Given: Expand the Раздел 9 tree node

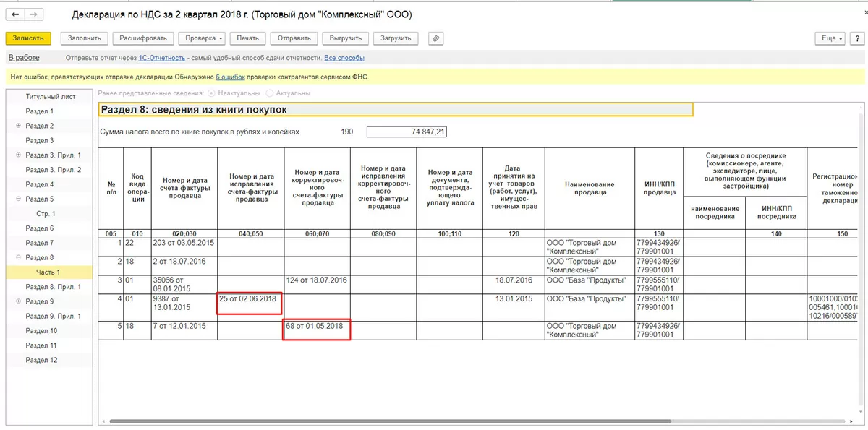Looking at the screenshot, I should point(18,301).
